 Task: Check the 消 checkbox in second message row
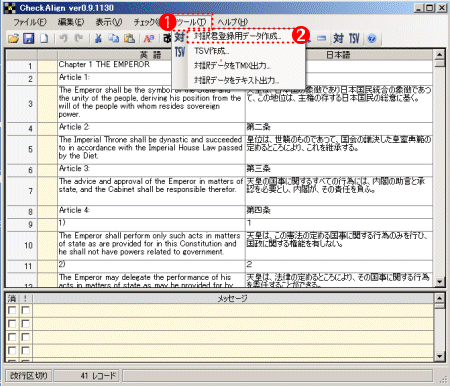coord(12,324)
